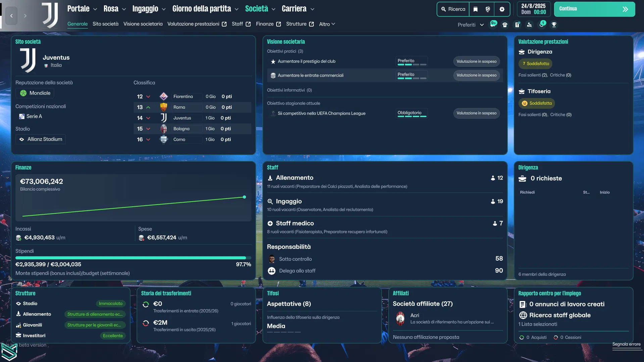Image resolution: width=644 pixels, height=362 pixels.
Task: Click the Roma club crest in the table
Action: (163, 107)
